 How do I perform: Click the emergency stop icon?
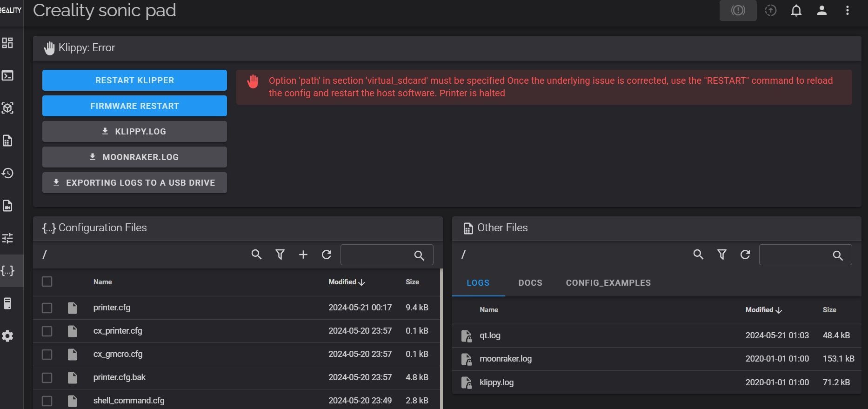point(738,10)
